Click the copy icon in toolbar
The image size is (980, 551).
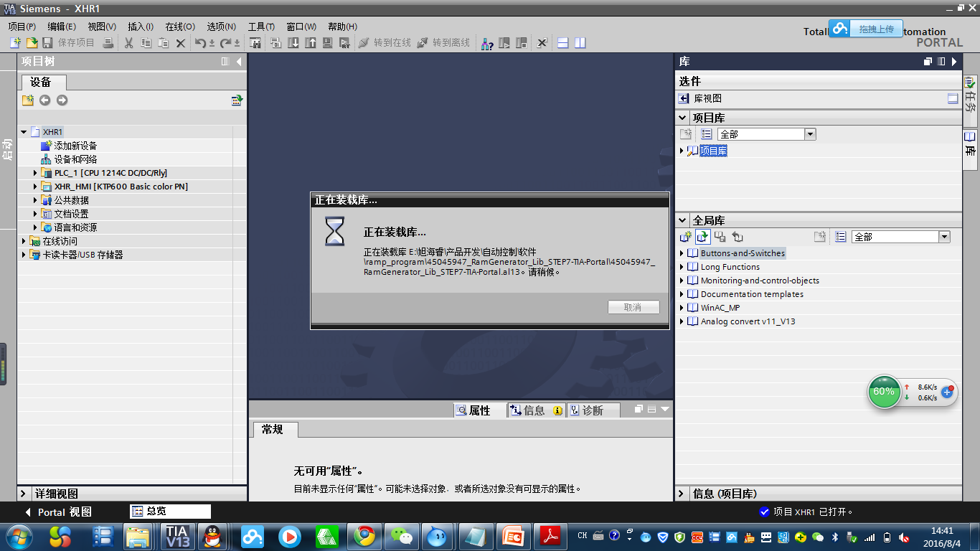click(146, 43)
